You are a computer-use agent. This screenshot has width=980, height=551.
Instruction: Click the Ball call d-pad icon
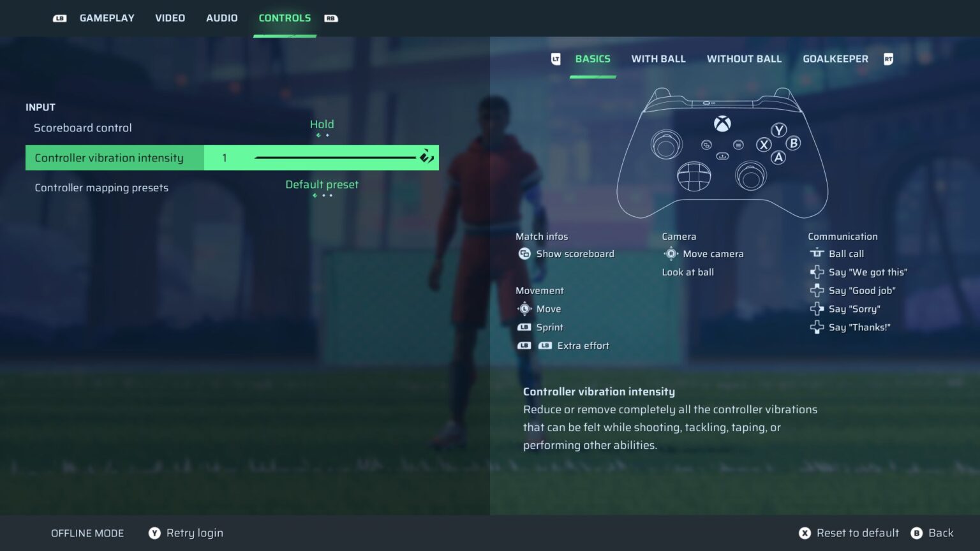click(x=817, y=253)
